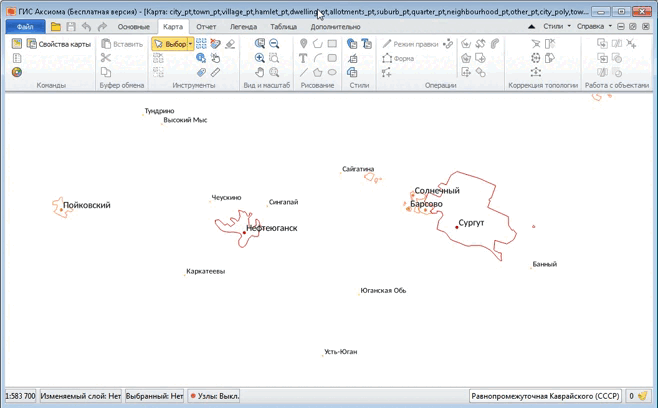Collapse the ribbon with the up arrow
Viewport: 658px width, 408px height.
pos(531,26)
